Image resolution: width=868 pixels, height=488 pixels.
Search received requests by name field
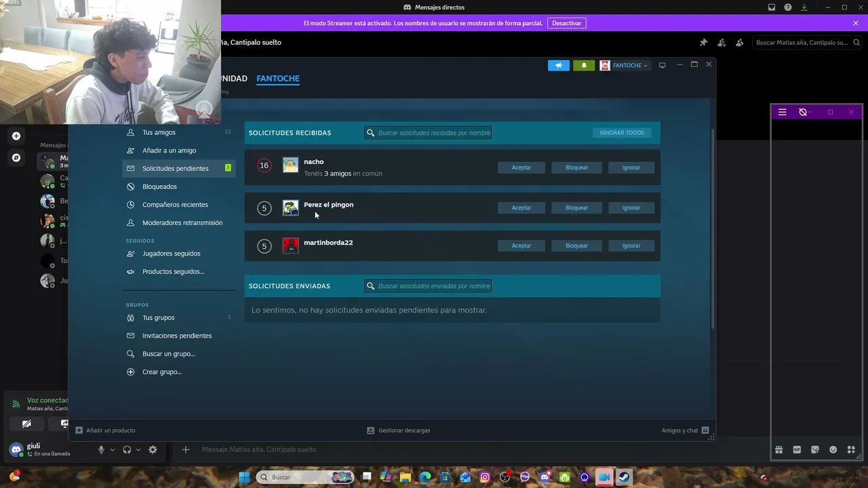(x=428, y=133)
